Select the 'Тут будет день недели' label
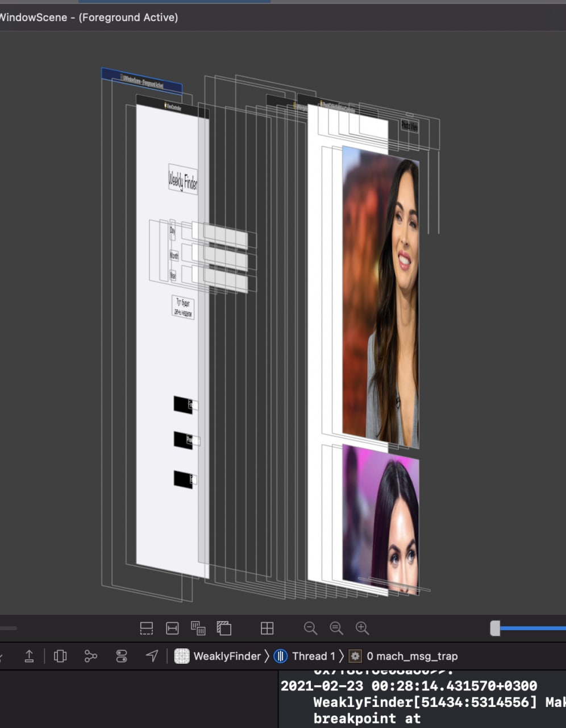Viewport: 566px width, 728px height. (183, 307)
